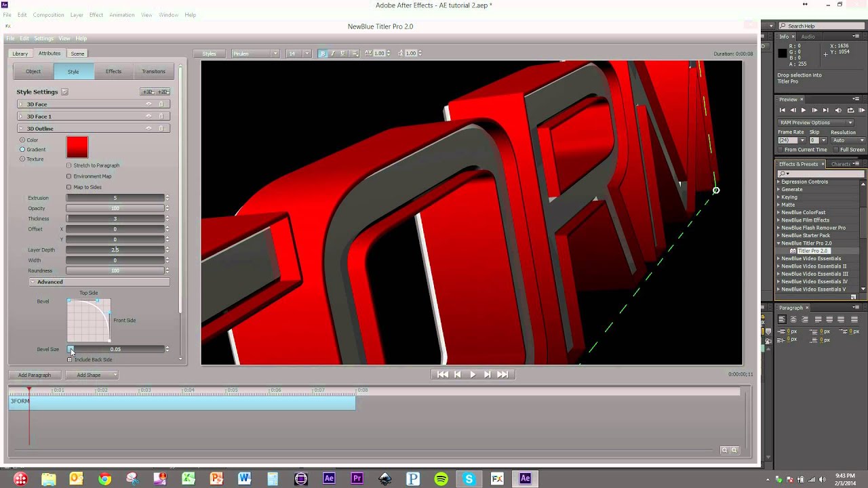Add a 2D style layer with +2D
The image size is (868, 488).
click(162, 92)
